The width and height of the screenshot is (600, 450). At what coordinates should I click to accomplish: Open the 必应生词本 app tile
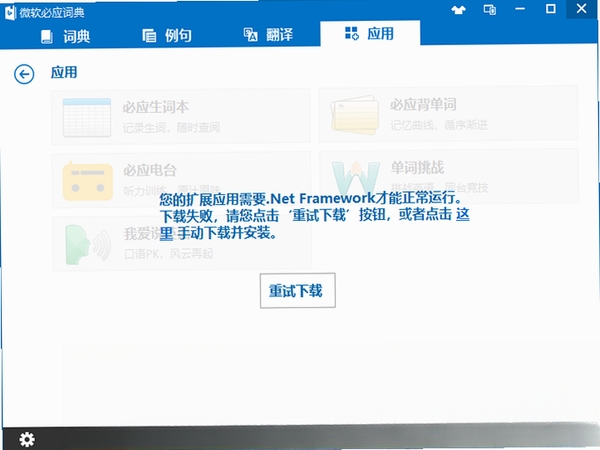181,117
